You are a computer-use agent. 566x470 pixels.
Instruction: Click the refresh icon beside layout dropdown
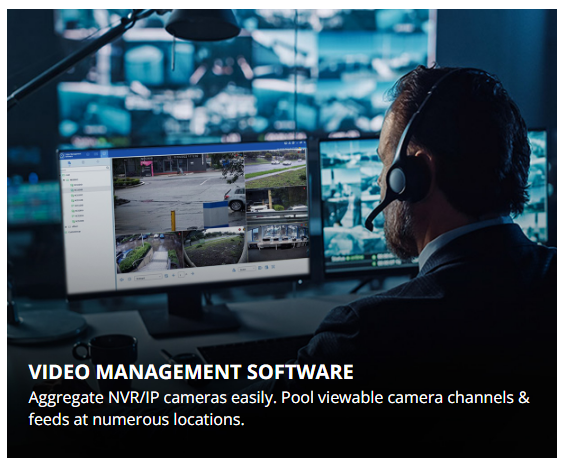point(166,276)
